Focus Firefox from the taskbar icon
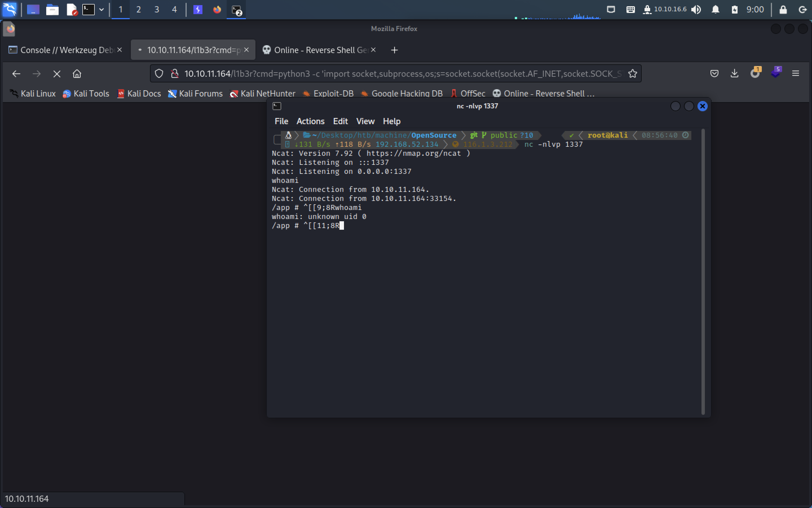 point(217,9)
